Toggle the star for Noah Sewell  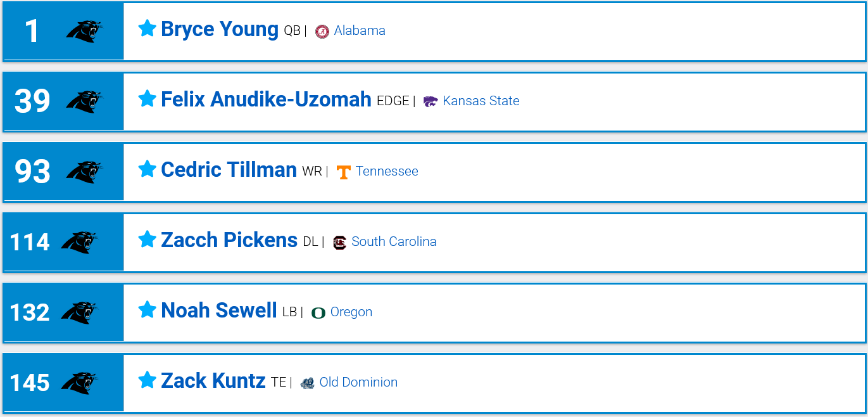click(147, 310)
